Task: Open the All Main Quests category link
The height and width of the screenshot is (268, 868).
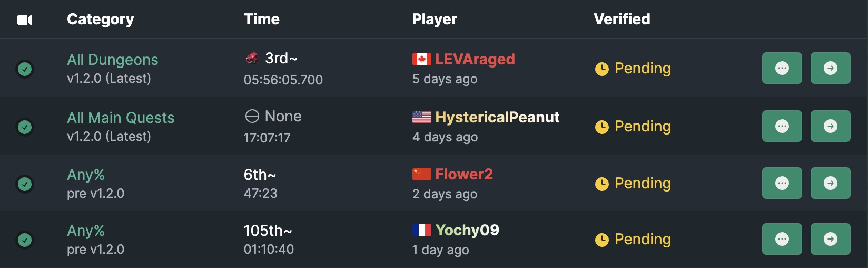Action: coord(121,118)
